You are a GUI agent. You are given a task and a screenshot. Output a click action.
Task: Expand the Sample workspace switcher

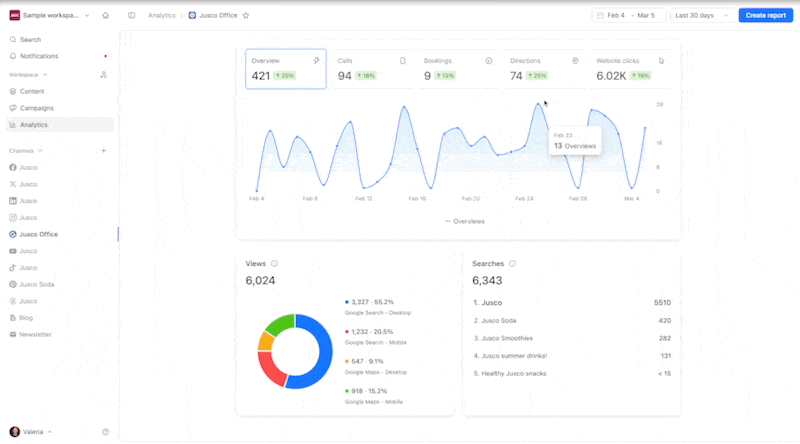(50, 16)
